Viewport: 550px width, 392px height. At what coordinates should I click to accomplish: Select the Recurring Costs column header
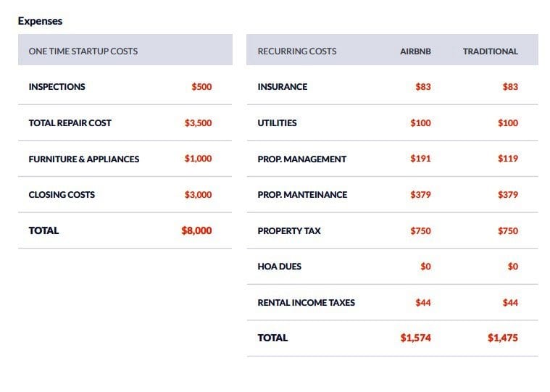[296, 51]
